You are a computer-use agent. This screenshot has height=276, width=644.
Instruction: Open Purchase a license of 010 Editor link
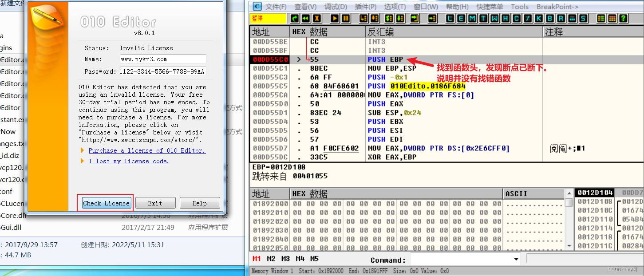[x=147, y=150]
